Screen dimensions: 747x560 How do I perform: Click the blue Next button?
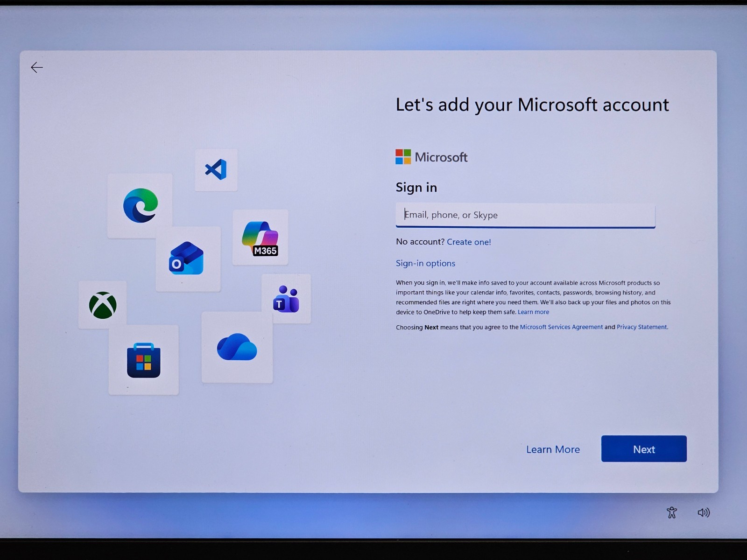644,449
